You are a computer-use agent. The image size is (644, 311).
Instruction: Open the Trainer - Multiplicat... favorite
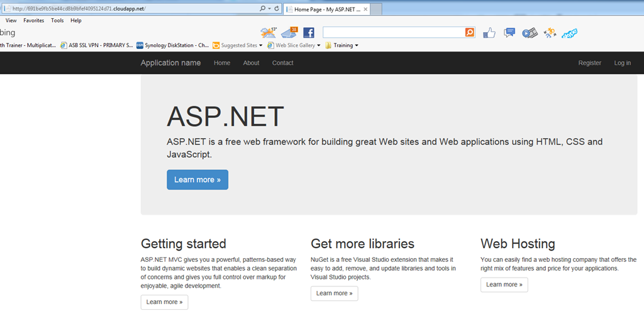28,45
